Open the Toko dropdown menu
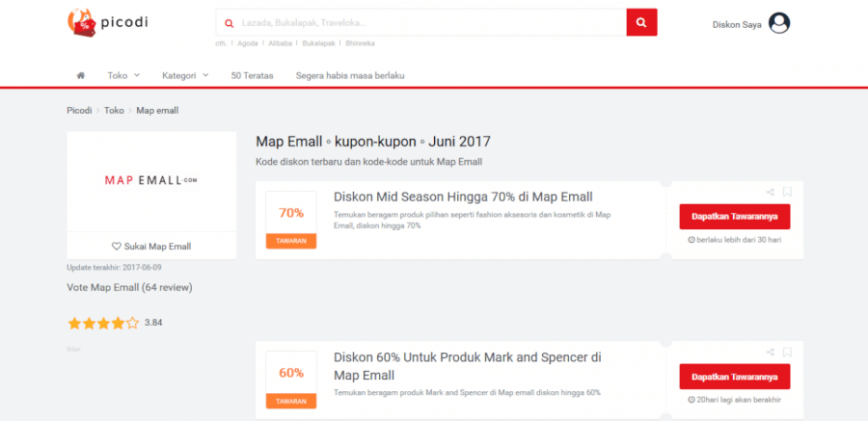 (x=123, y=76)
